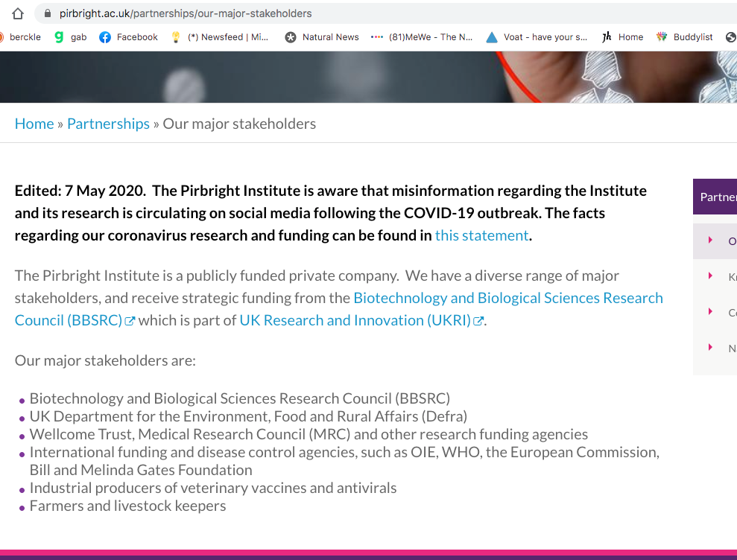This screenshot has width=737, height=560.
Task: Click 'Industrial producers of veterinary vaccines' item
Action: [x=213, y=488]
